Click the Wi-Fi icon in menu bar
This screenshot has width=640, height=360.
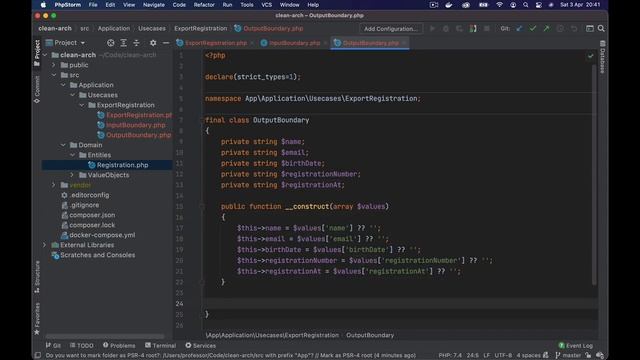coord(499,5)
